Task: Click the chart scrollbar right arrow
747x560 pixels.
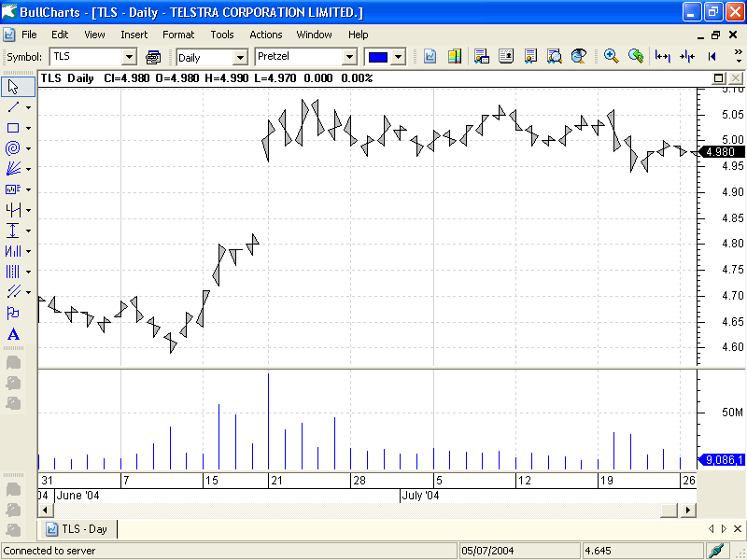Action: pyautogui.click(x=688, y=511)
